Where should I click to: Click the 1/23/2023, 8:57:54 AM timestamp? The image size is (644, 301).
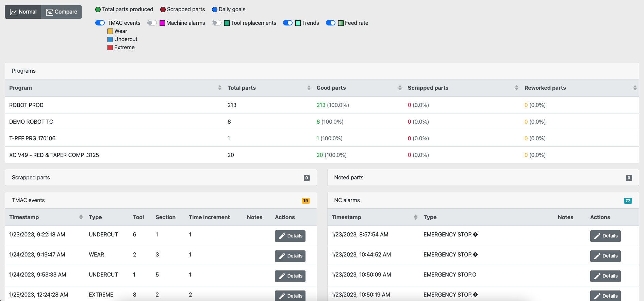pos(360,235)
